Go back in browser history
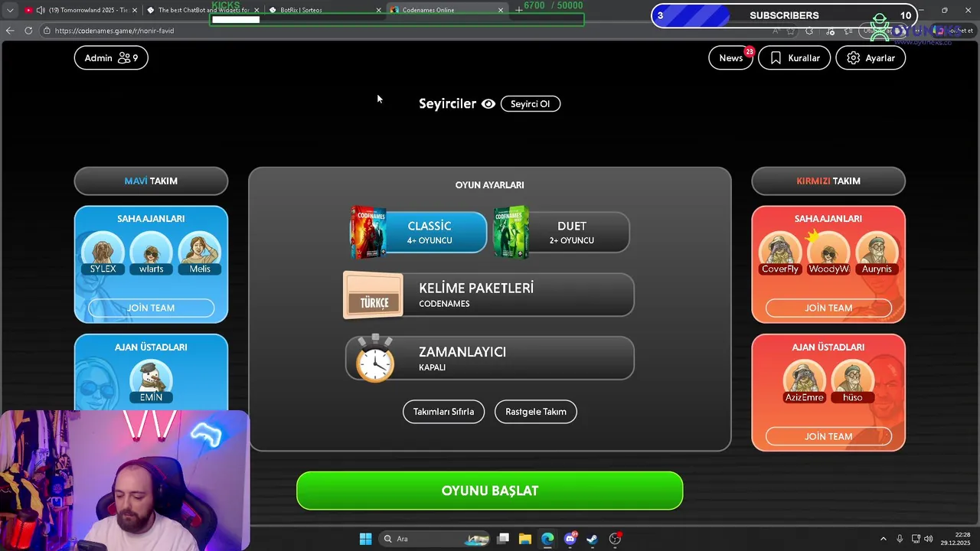Image resolution: width=980 pixels, height=551 pixels. coord(10,31)
